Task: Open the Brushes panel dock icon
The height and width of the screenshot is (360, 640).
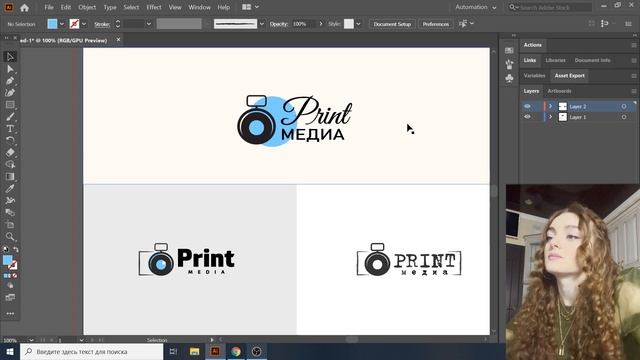Action: point(509,64)
